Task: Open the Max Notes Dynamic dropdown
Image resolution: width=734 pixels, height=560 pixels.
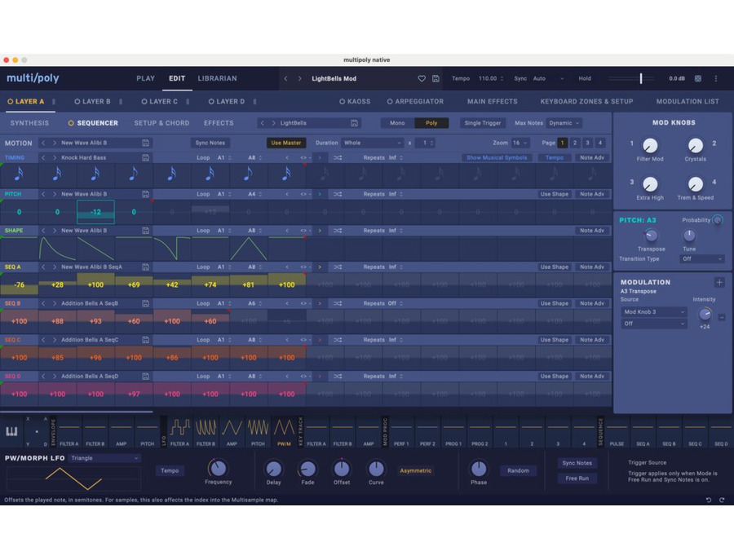Action: coord(564,123)
